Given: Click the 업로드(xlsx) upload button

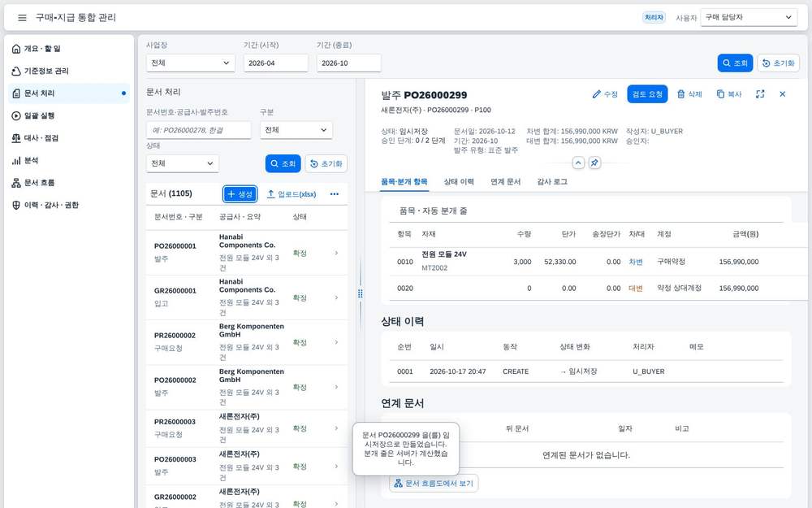Looking at the screenshot, I should click(292, 194).
